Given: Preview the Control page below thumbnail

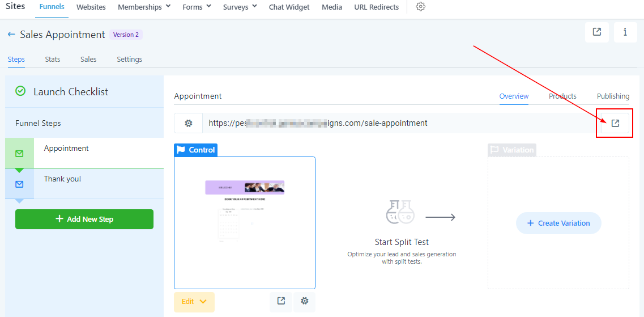Looking at the screenshot, I should pos(281,301).
